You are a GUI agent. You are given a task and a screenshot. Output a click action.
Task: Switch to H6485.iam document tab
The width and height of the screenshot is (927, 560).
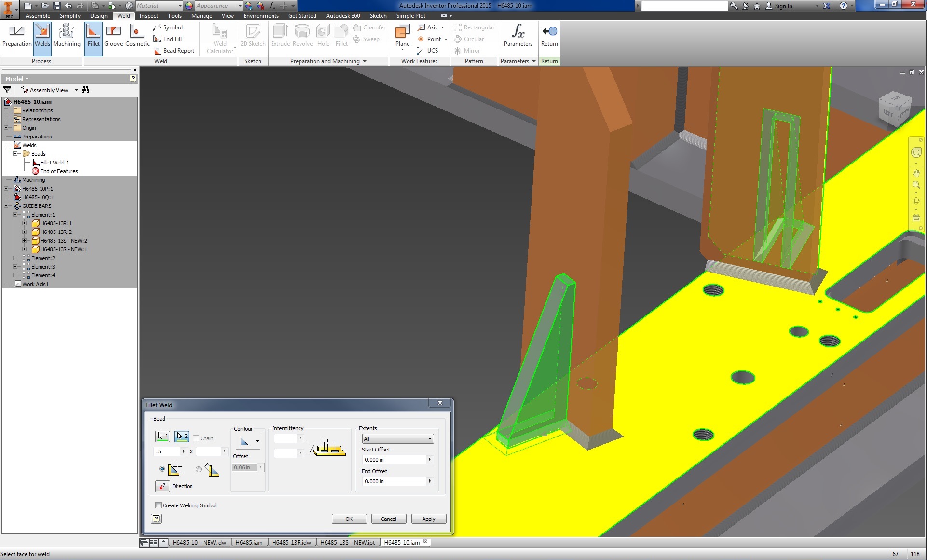(x=249, y=542)
